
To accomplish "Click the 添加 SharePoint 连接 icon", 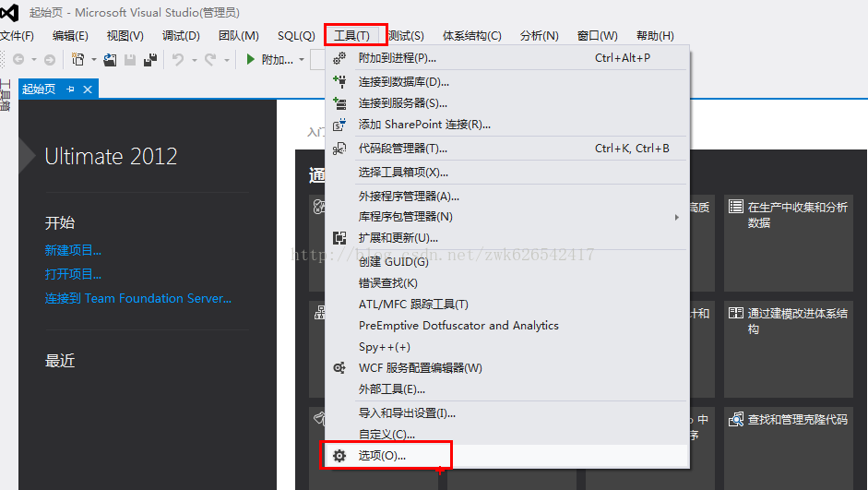I will [339, 125].
